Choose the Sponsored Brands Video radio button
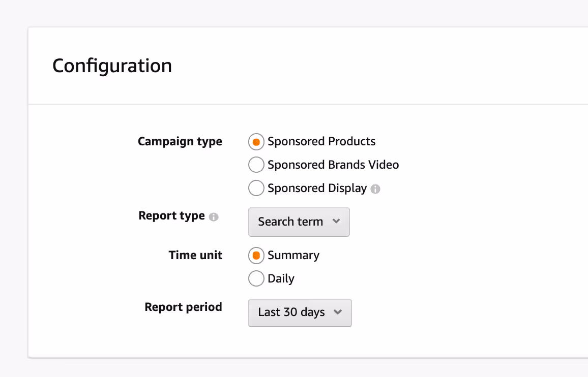Image resolution: width=588 pixels, height=377 pixels. [x=256, y=165]
